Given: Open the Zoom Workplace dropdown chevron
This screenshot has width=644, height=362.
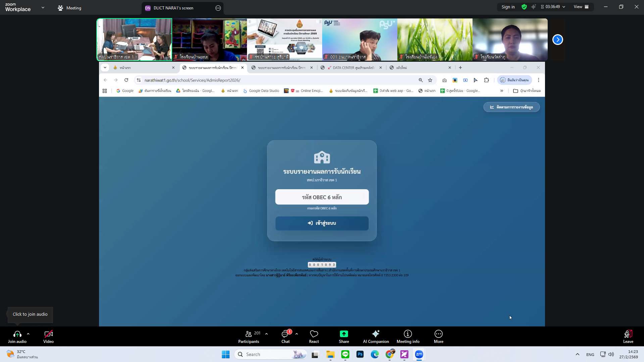Looking at the screenshot, I should [43, 7].
